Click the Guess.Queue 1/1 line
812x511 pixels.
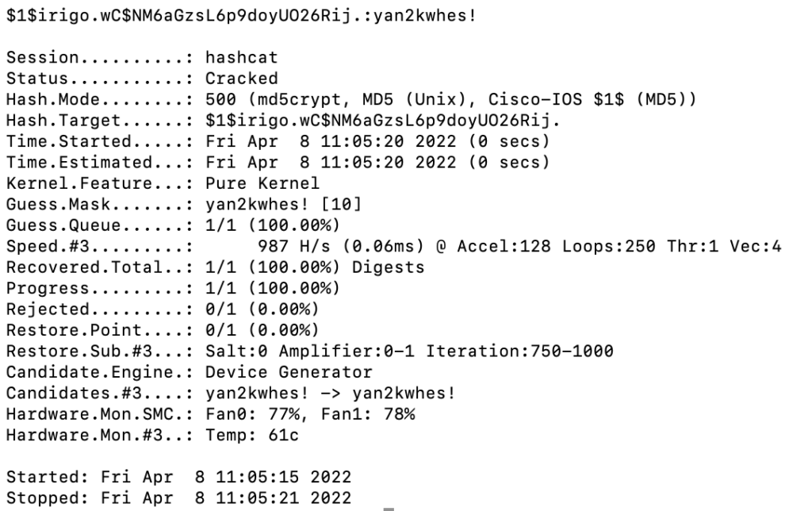coord(172,225)
